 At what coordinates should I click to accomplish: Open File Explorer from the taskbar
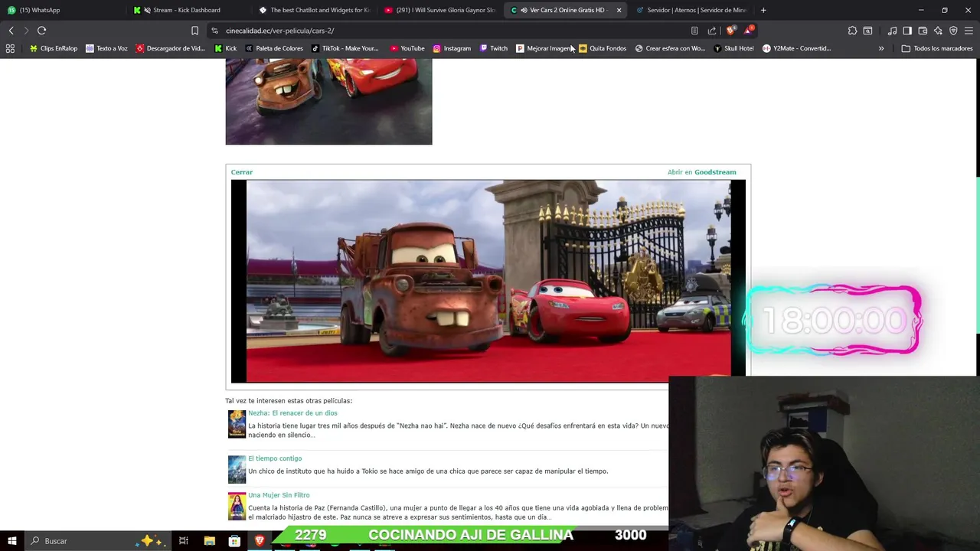pos(210,541)
